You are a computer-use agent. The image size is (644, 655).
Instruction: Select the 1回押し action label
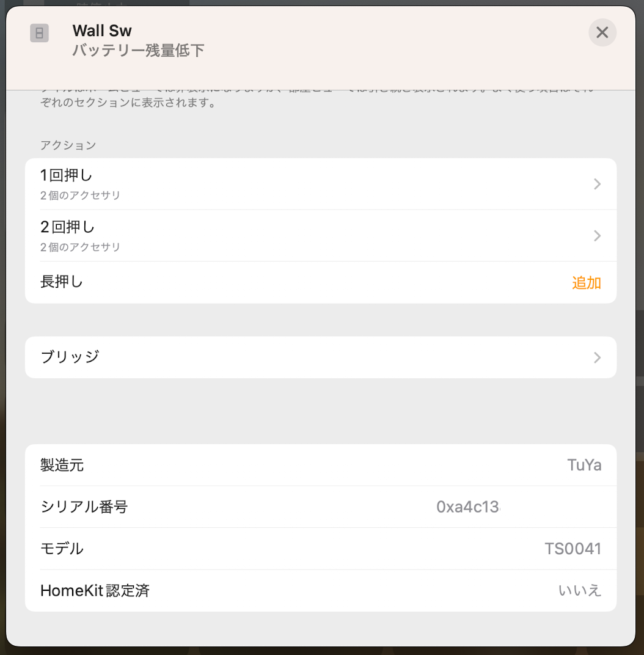coord(66,176)
